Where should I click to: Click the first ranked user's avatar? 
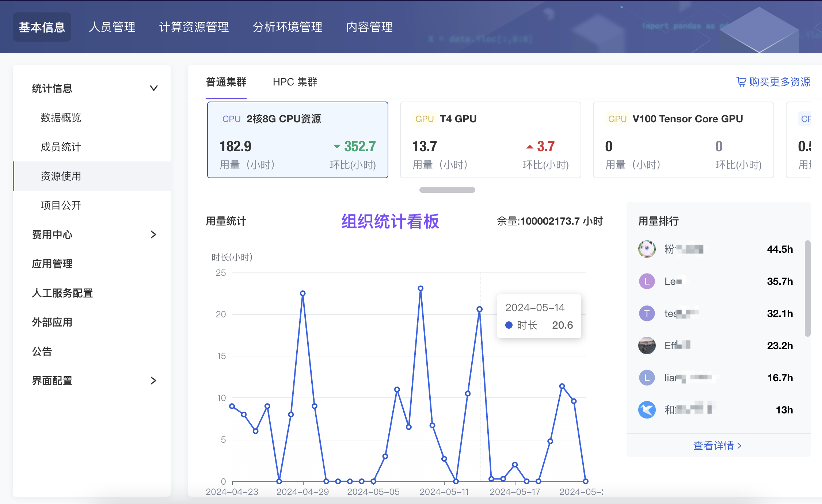[647, 249]
